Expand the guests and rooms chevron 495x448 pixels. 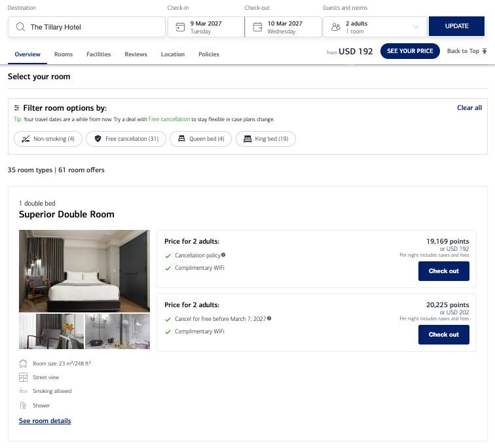[x=415, y=27]
